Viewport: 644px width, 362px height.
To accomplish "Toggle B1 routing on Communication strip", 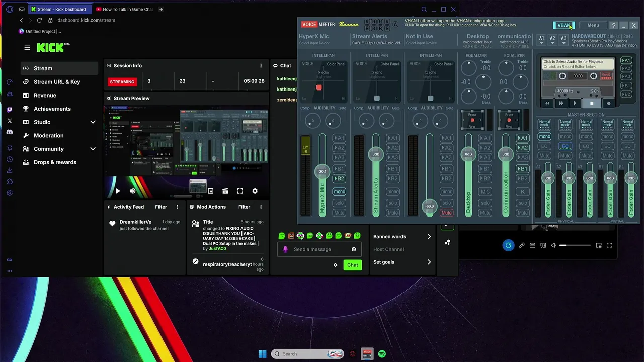I will (x=523, y=169).
